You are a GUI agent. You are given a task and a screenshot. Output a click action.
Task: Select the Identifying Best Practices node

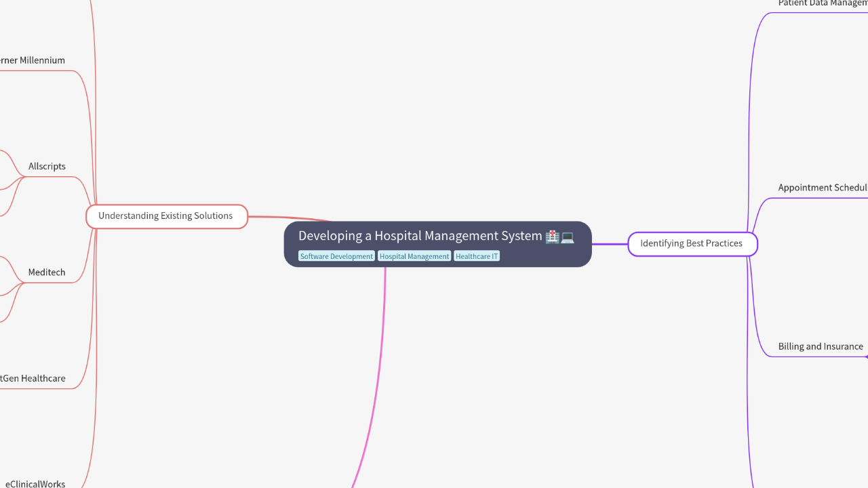[x=692, y=243]
